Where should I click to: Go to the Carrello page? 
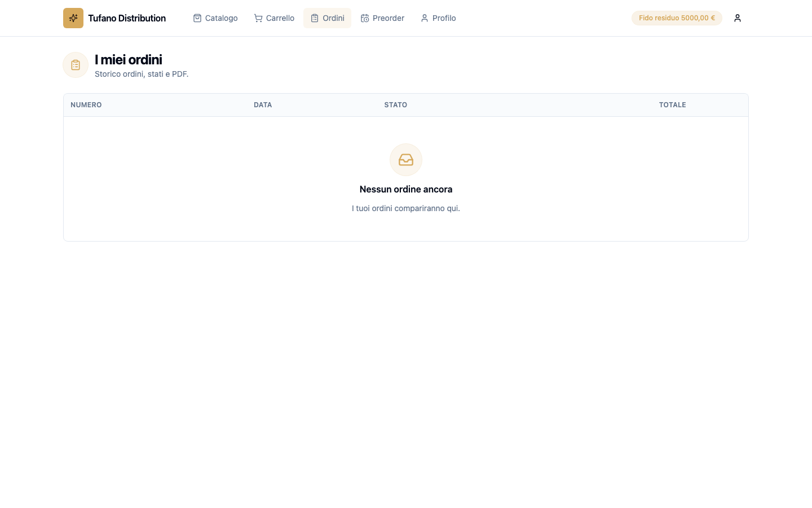pyautogui.click(x=274, y=18)
